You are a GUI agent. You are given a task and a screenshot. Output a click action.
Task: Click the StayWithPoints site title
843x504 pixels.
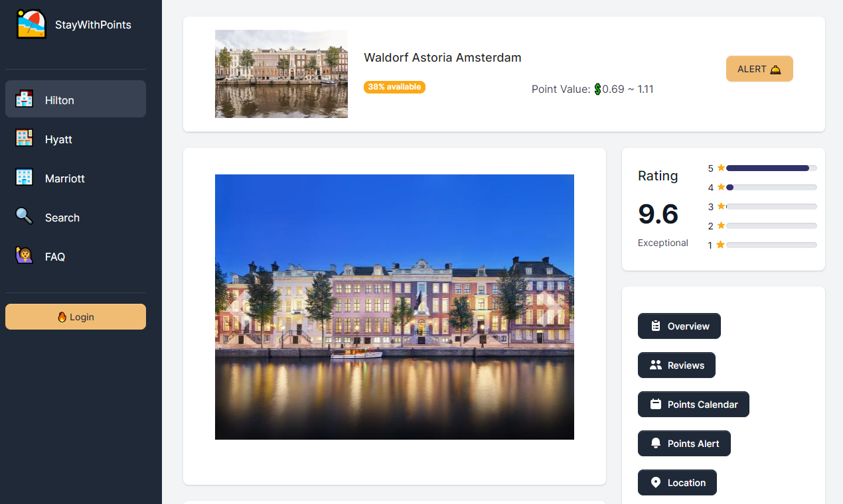93,25
